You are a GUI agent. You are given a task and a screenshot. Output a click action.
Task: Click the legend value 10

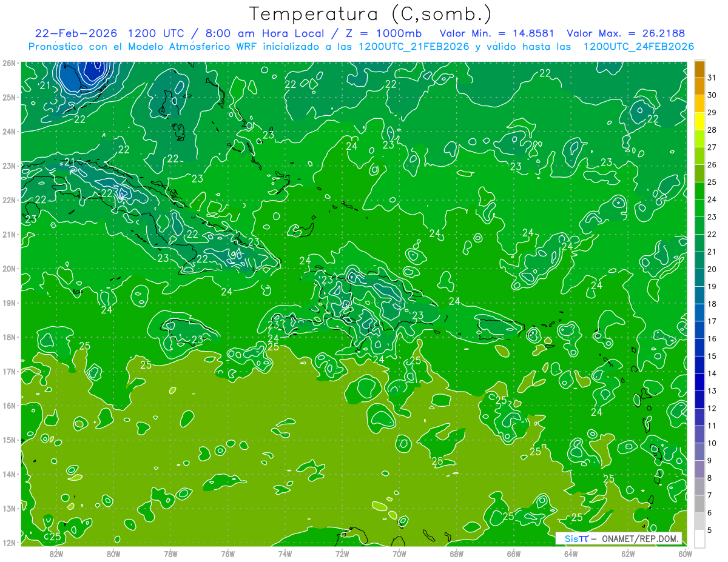(x=712, y=443)
